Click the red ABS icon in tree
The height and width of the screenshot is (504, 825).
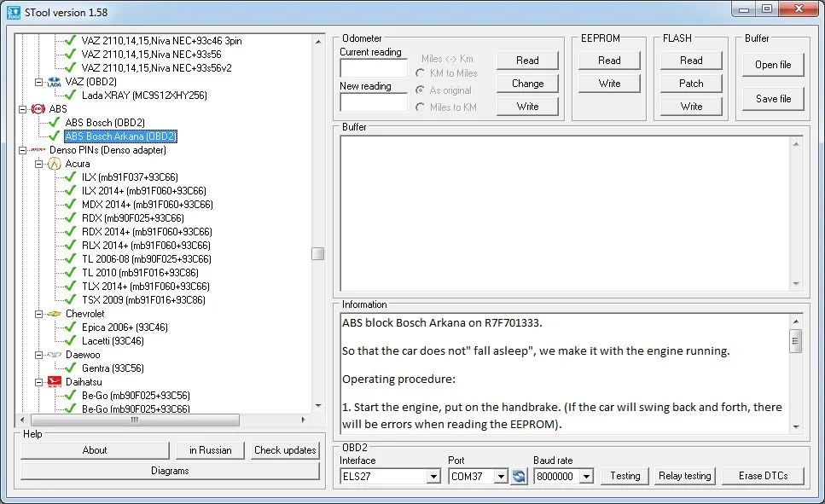pyautogui.click(x=38, y=109)
